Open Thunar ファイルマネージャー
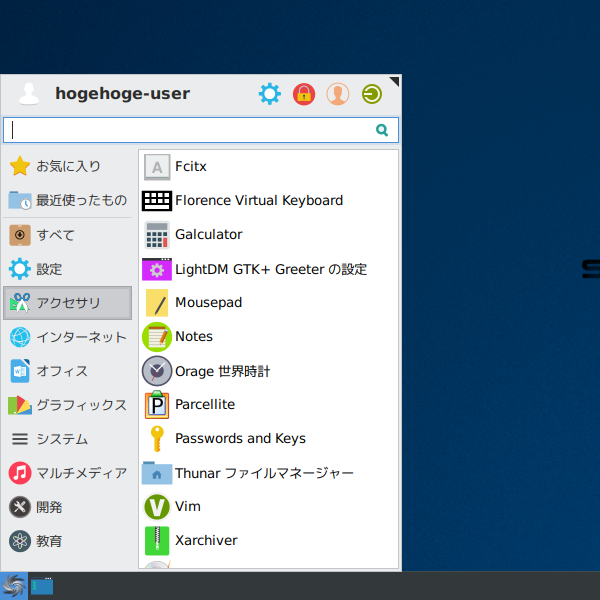Screen dimensions: 600x600 [x=268, y=473]
